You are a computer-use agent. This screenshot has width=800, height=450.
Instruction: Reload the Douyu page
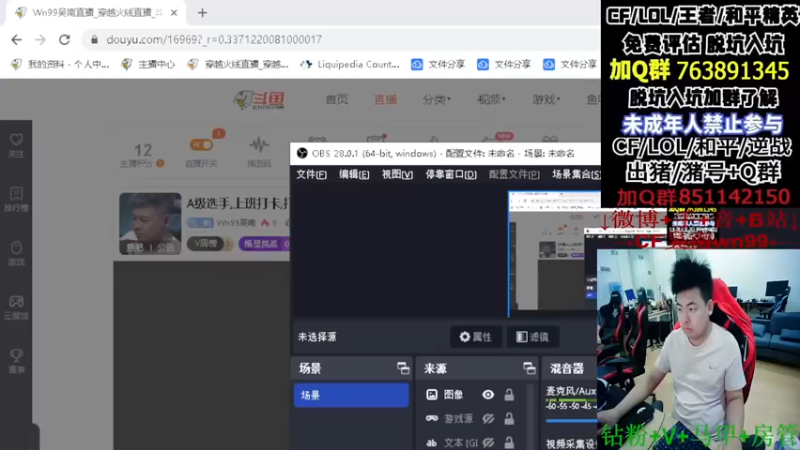(x=64, y=39)
